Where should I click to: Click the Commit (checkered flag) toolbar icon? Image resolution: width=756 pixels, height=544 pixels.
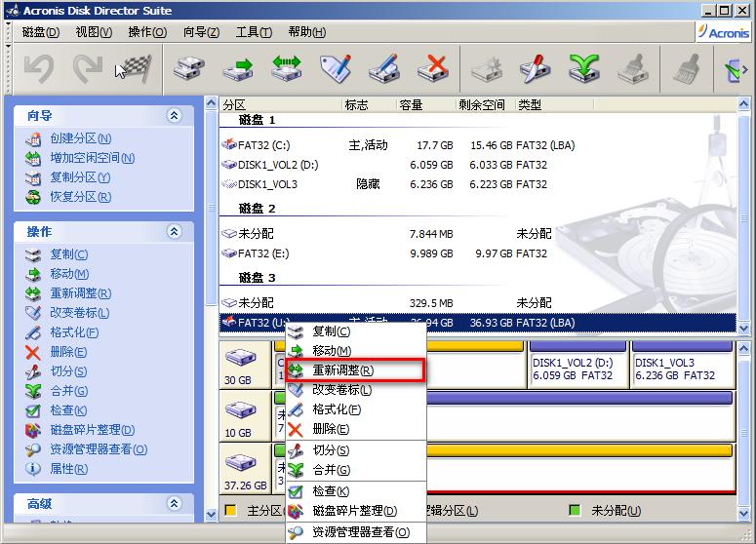133,69
